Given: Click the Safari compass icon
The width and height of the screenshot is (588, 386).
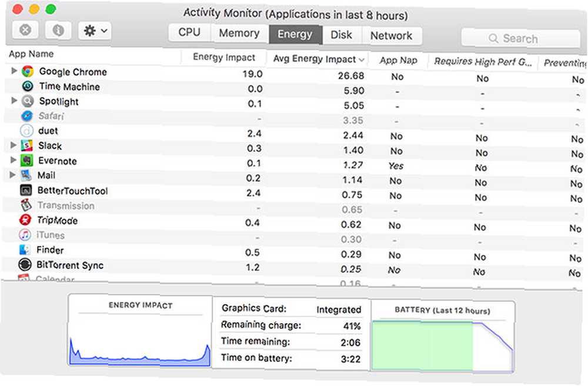Looking at the screenshot, I should [26, 116].
